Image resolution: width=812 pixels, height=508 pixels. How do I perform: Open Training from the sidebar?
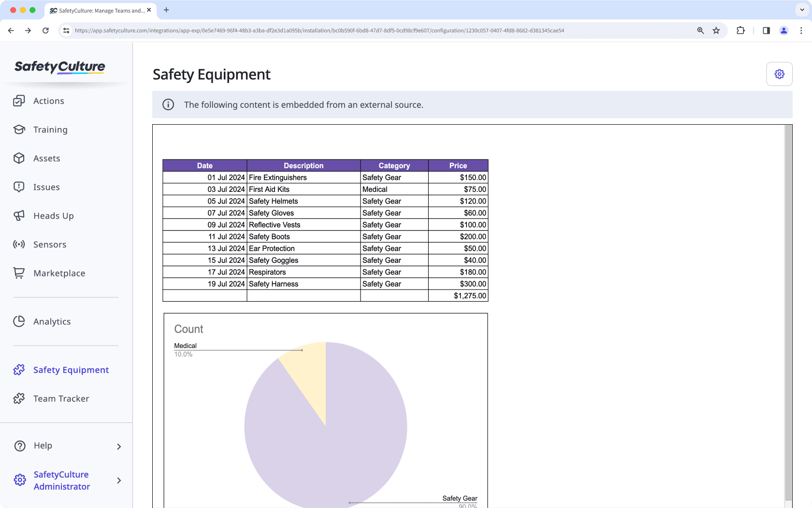point(50,130)
